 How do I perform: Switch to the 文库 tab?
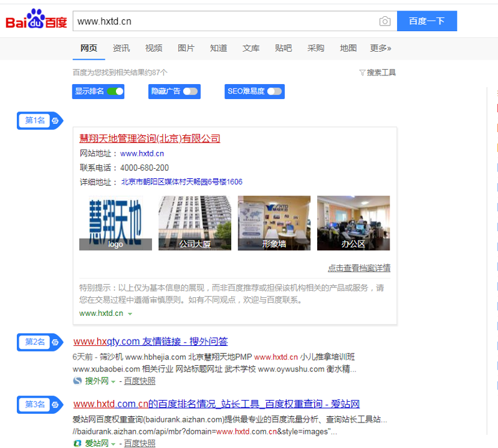pos(251,48)
